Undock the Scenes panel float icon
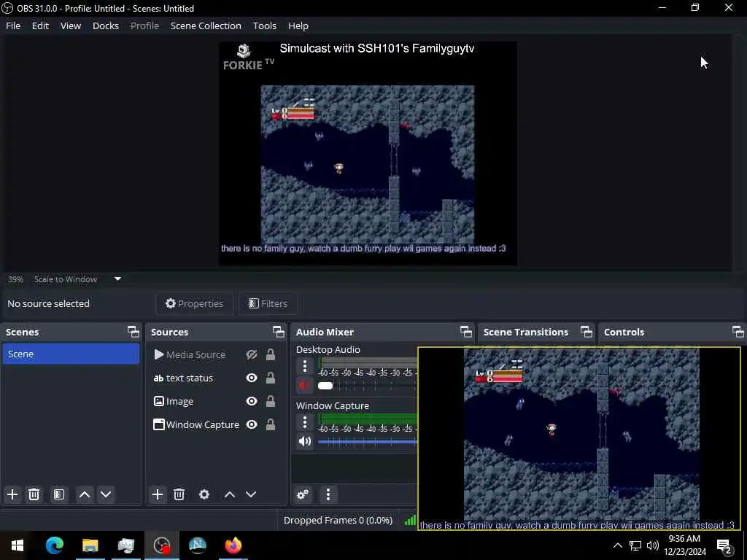 coord(133,332)
